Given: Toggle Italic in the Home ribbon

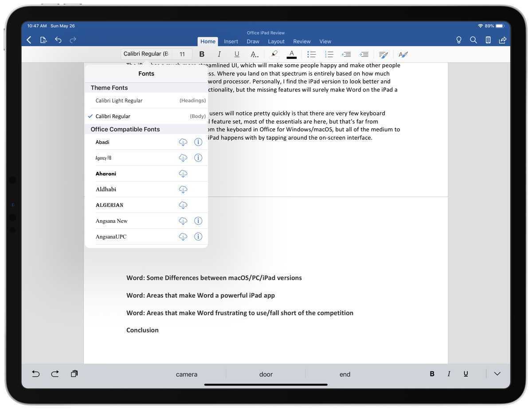Looking at the screenshot, I should click(219, 54).
